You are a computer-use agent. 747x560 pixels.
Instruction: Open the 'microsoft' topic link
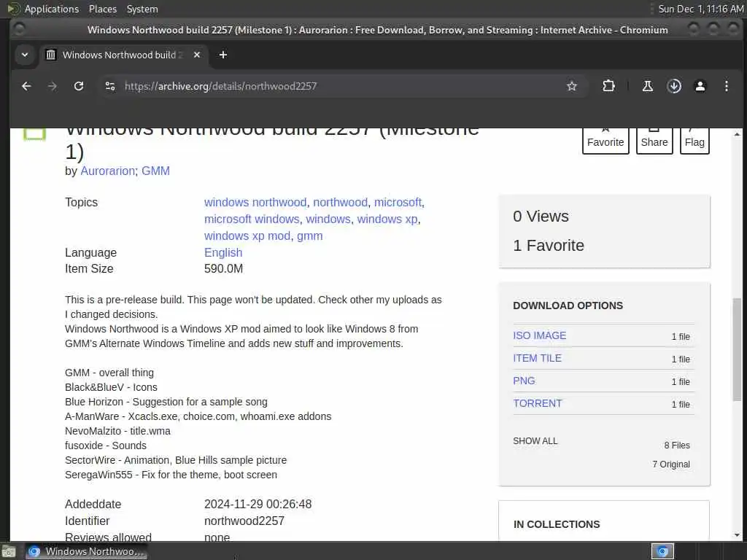click(398, 203)
